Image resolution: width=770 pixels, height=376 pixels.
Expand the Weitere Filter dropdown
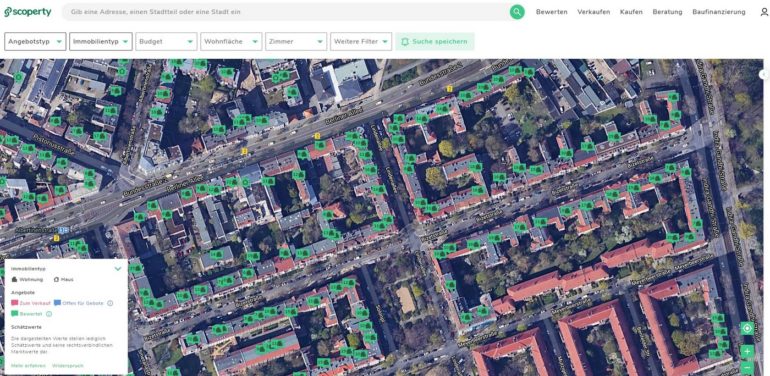(361, 42)
